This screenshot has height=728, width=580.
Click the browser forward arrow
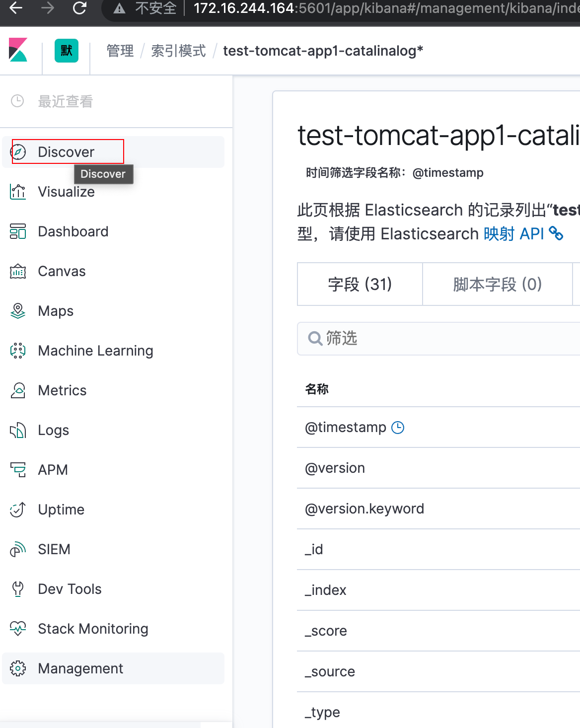48,8
